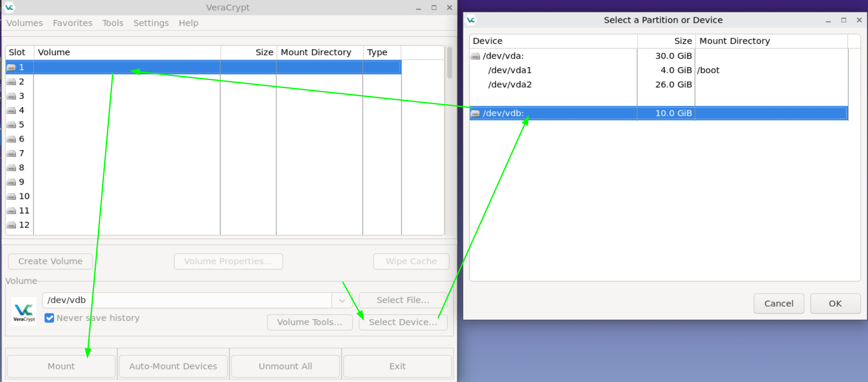Select the /dev/vda1 partition row
Image resolution: width=868 pixels, height=382 pixels.
[659, 70]
